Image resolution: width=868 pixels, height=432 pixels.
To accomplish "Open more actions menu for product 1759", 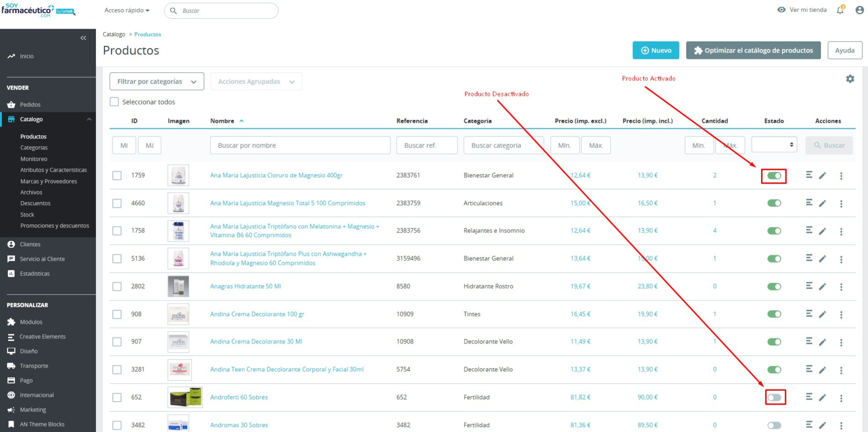I will click(841, 176).
